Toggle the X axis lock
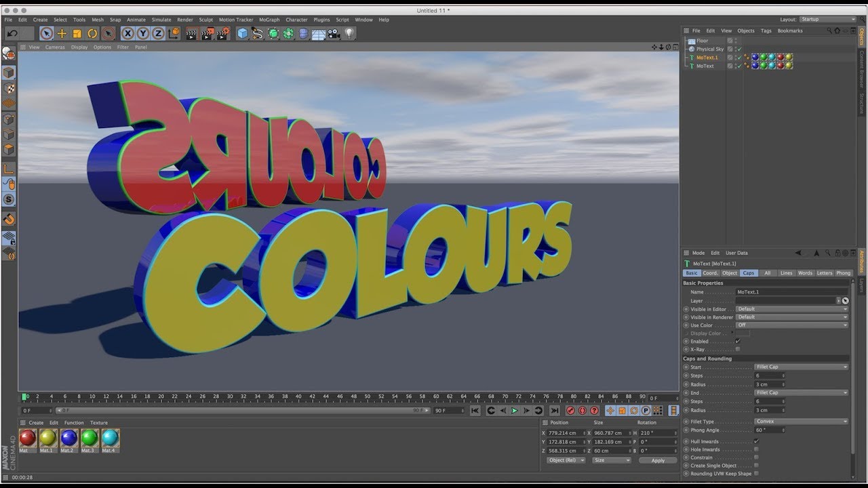The width and height of the screenshot is (868, 488). (127, 33)
